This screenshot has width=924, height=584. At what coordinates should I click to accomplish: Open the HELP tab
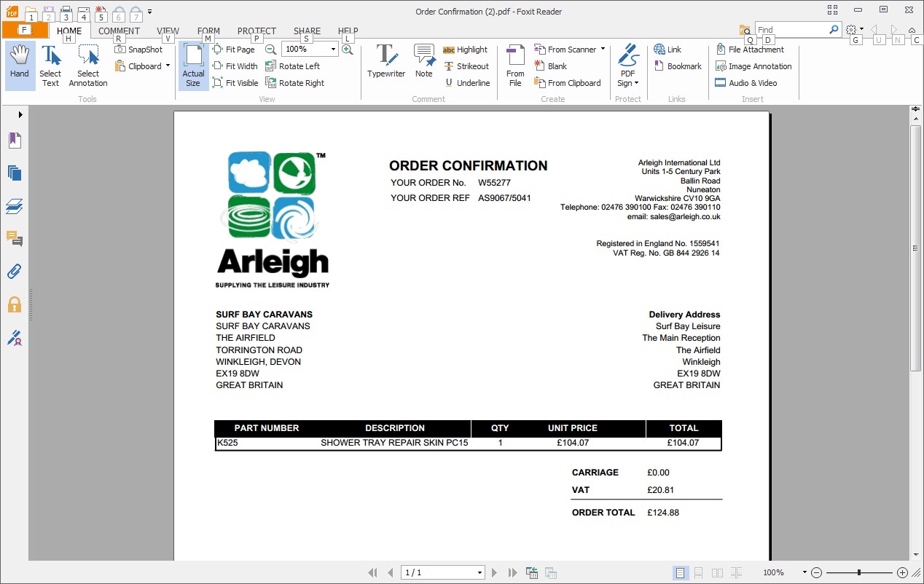pos(348,31)
